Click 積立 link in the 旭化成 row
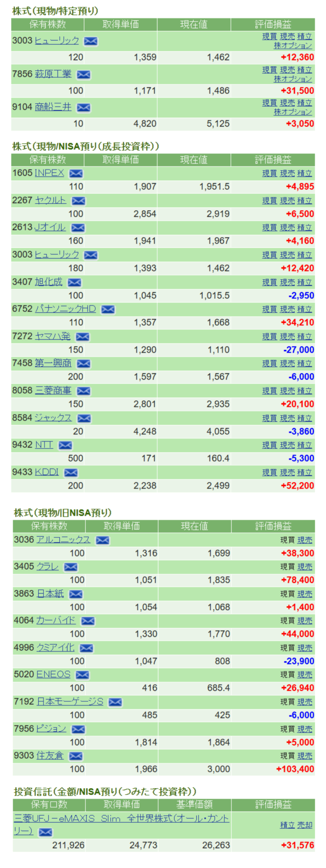 305,282
